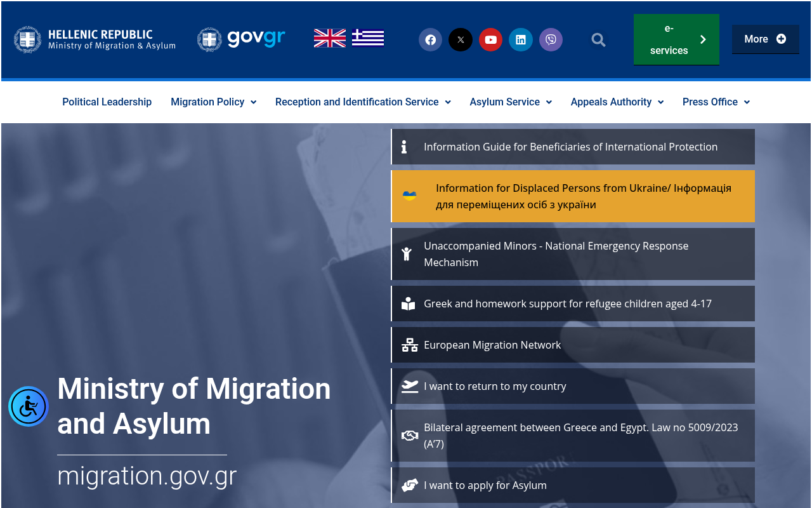
Task: Open the Viber community icon
Action: (551, 40)
